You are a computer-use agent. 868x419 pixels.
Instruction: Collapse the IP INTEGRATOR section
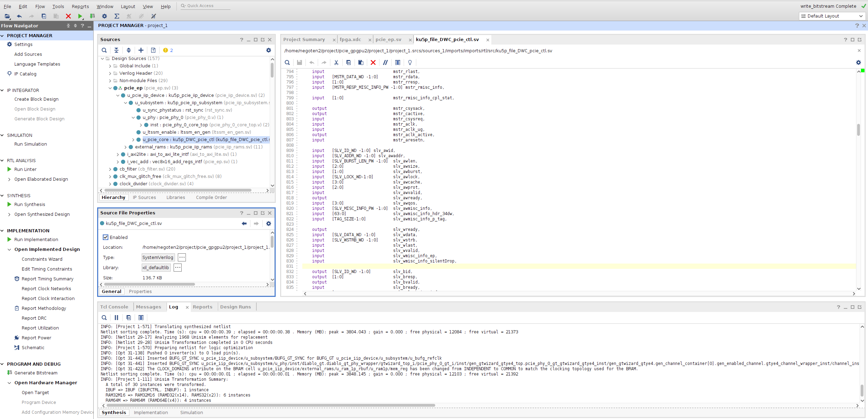2,90
